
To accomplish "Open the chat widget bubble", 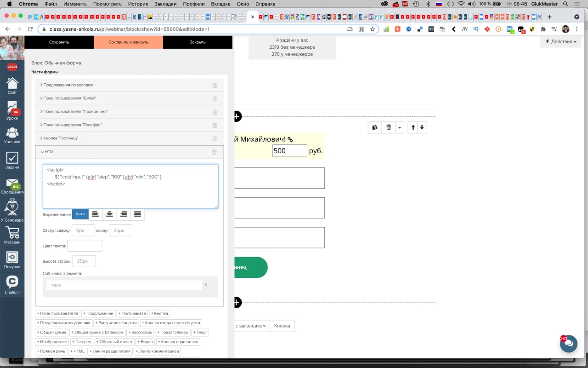I will tap(569, 343).
